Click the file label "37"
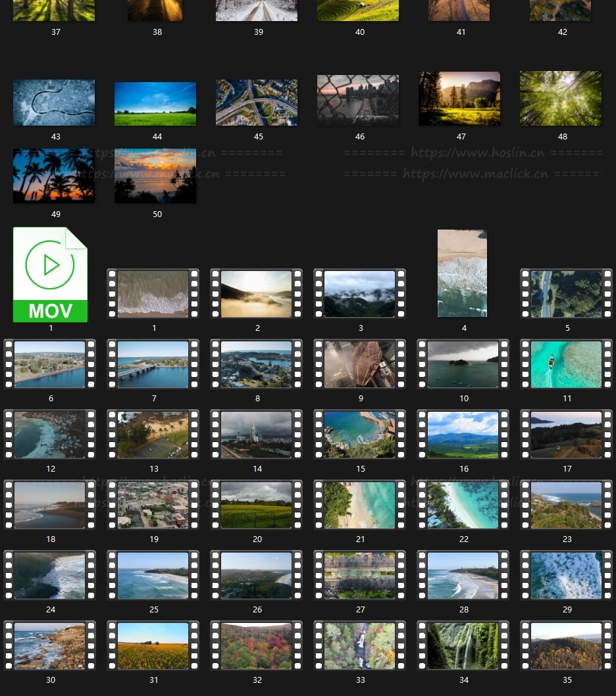The image size is (616, 696). [55, 32]
